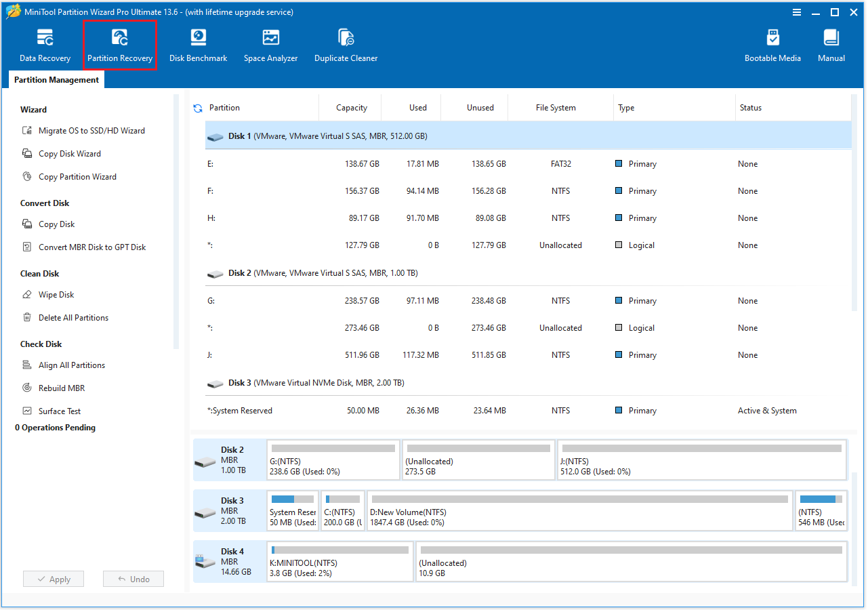Click the MiniTool Partition Wizard logo
868x612 pixels.
click(12, 12)
